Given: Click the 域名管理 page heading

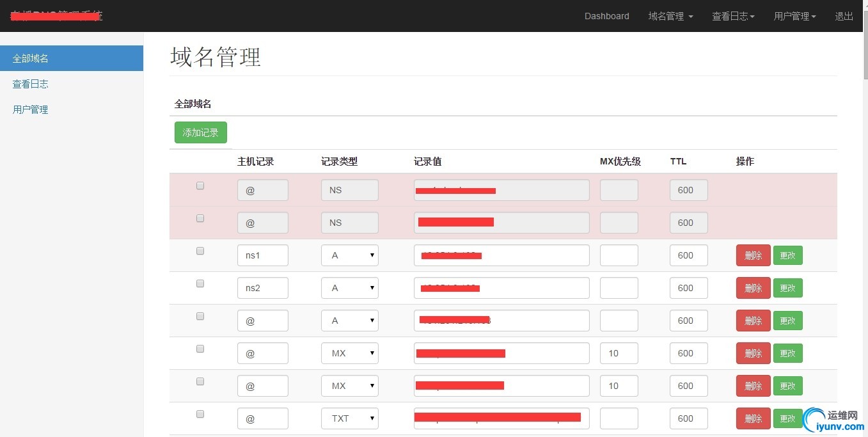Looking at the screenshot, I should (216, 57).
